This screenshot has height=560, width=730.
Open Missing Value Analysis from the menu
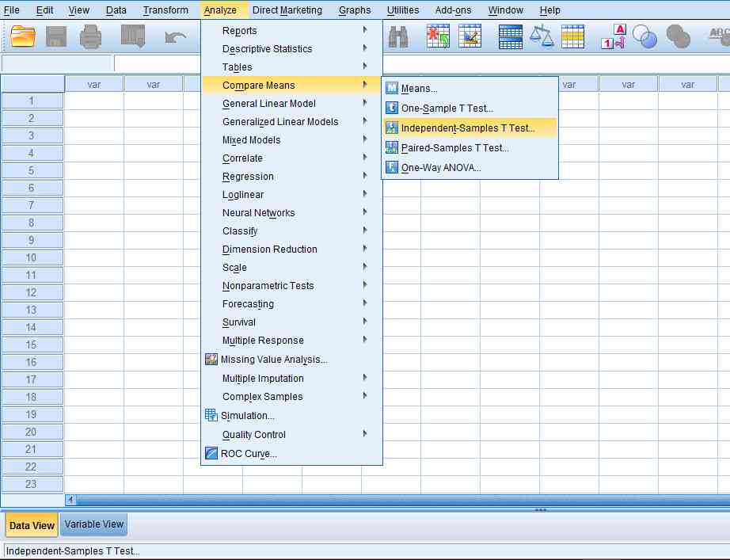[x=292, y=359]
